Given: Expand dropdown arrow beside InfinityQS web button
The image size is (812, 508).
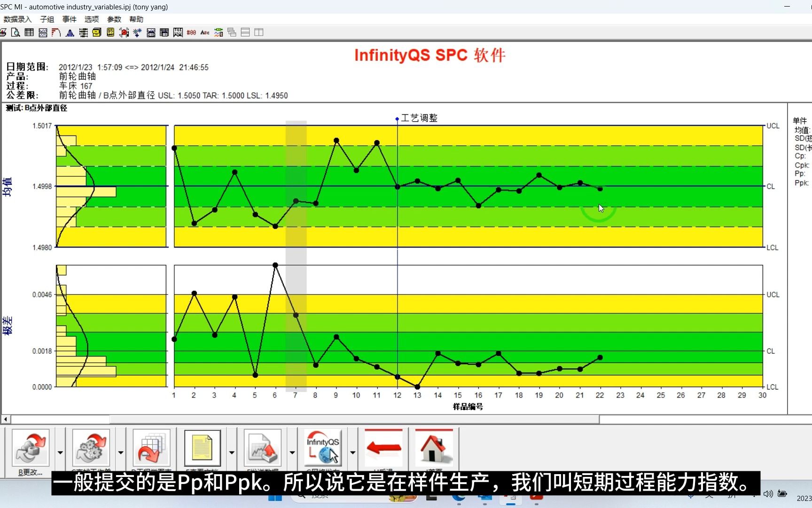Looking at the screenshot, I should pos(352,452).
